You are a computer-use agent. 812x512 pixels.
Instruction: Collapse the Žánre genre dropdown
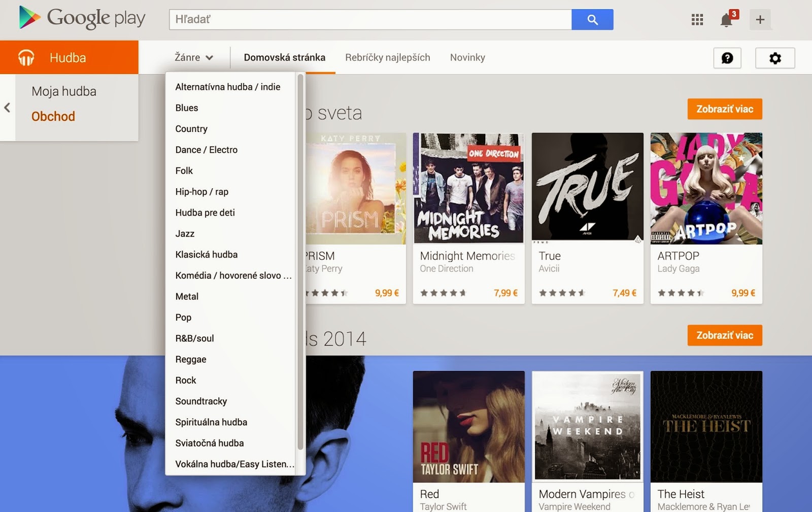coord(194,57)
